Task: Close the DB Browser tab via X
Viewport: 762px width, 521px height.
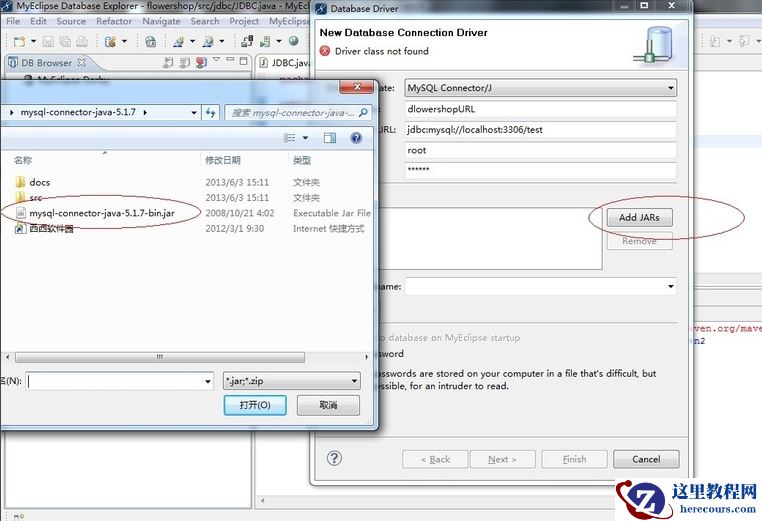Action: [82, 62]
